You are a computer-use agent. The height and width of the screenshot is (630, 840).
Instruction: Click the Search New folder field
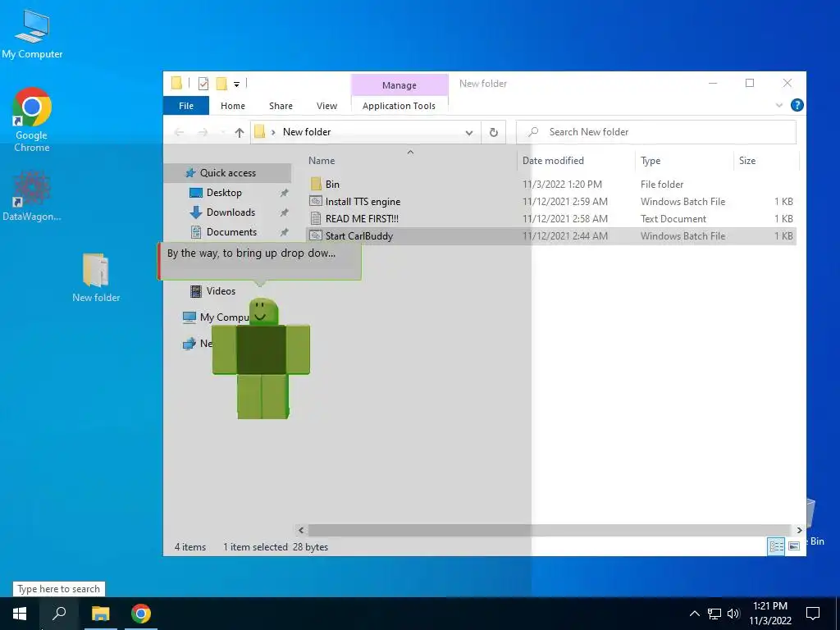click(x=655, y=132)
